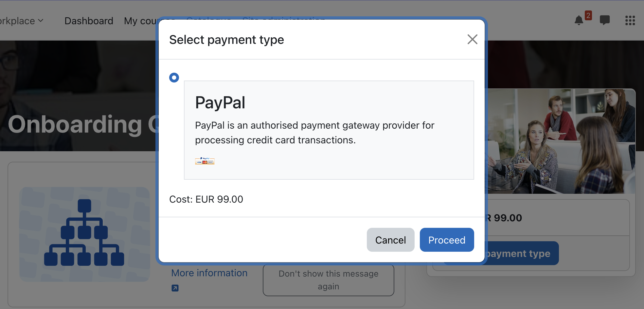
Task: Click the course photo of people talking
Action: tap(561, 141)
